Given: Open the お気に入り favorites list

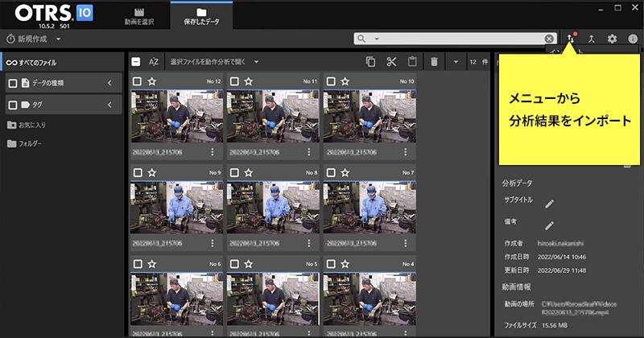Looking at the screenshot, I should [x=32, y=125].
